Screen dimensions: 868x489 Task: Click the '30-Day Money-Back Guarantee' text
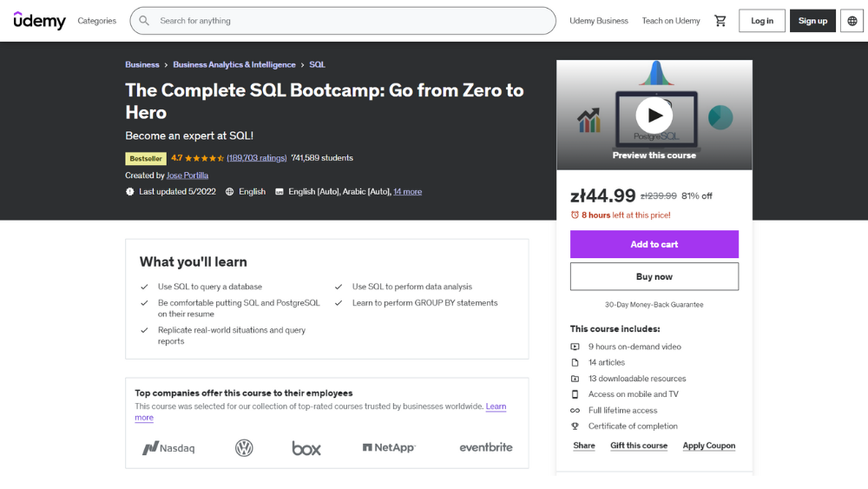[x=654, y=305]
